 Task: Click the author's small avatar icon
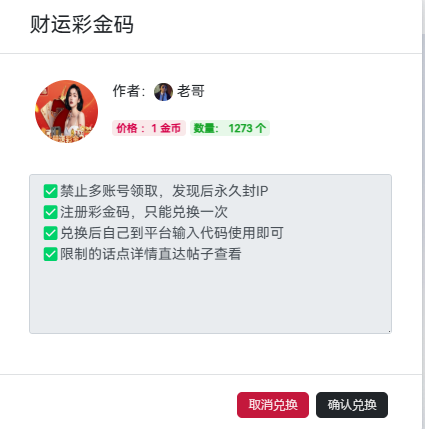[x=163, y=92]
